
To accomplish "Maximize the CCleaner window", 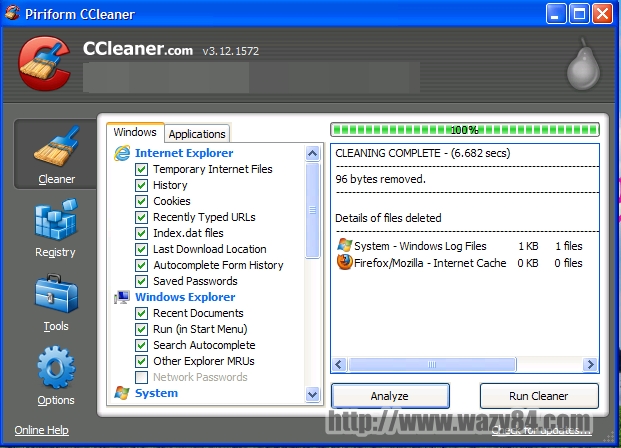I will point(579,14).
